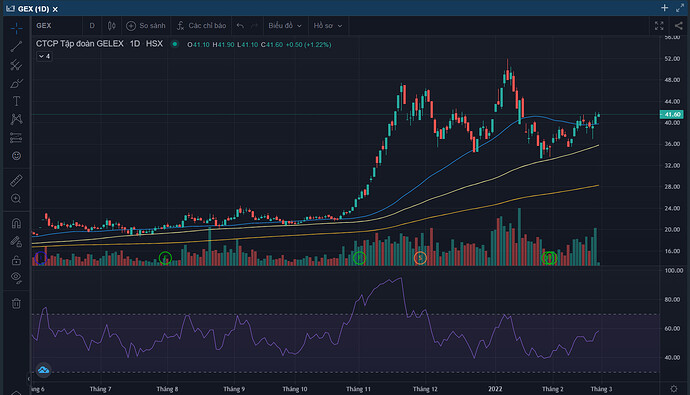Select the trend line drawing tool

click(x=16, y=46)
